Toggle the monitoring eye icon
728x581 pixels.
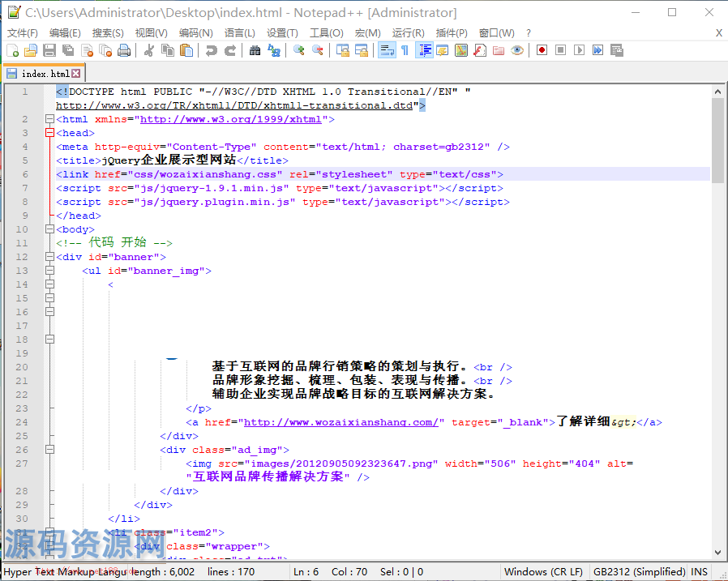(x=516, y=50)
